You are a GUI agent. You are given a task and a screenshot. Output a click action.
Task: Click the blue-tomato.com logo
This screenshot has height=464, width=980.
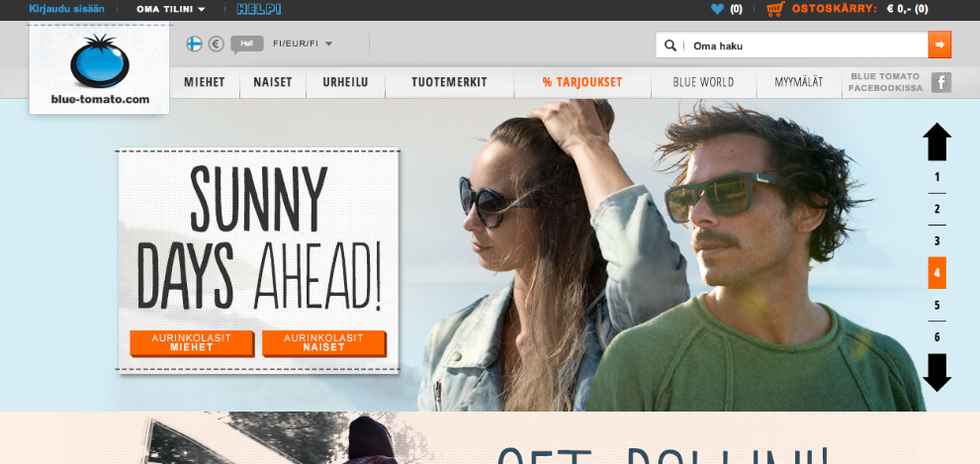[99, 69]
